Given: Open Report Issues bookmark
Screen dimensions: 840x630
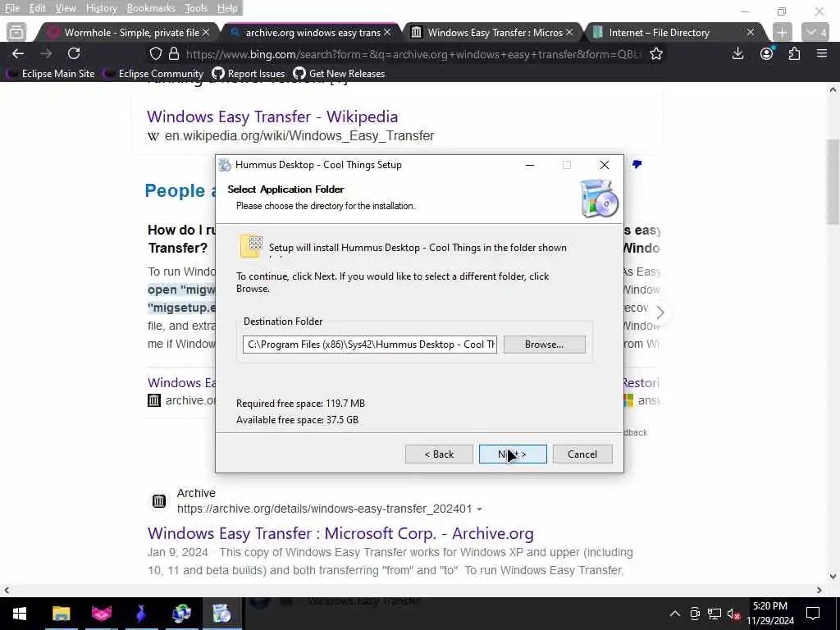Looking at the screenshot, I should click(249, 74).
